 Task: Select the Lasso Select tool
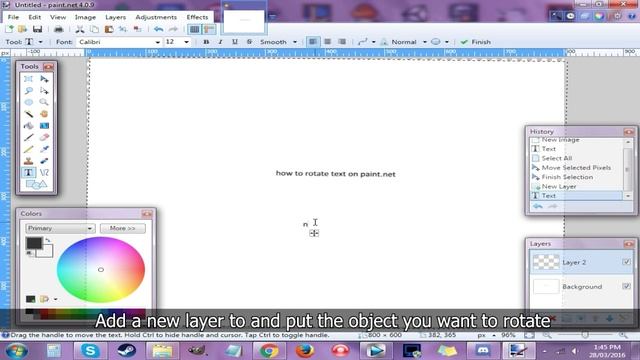click(x=29, y=91)
